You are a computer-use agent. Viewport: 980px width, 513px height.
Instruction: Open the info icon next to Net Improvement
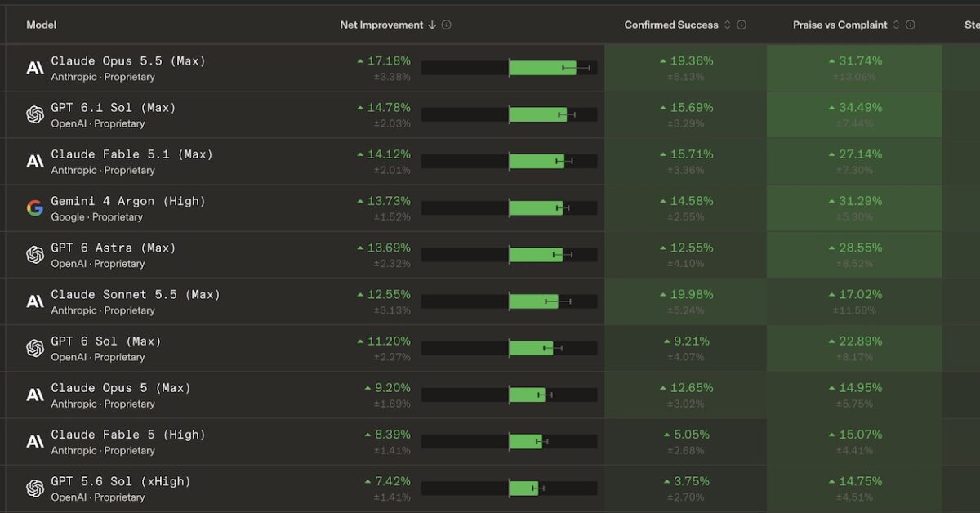coord(447,25)
